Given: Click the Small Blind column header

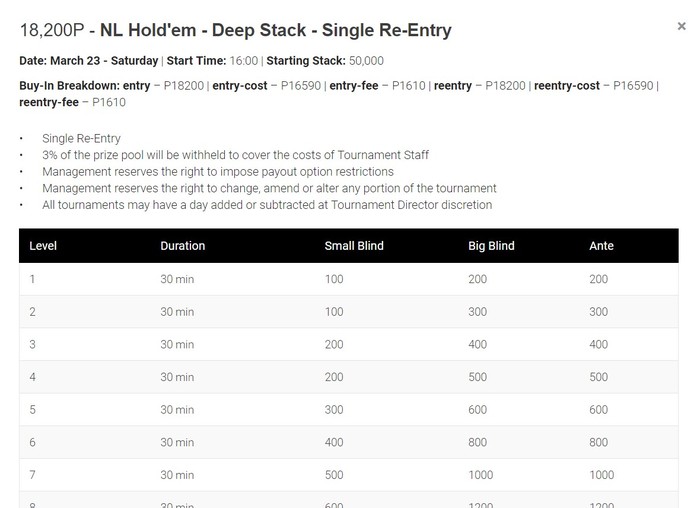Looking at the screenshot, I should click(x=354, y=246).
